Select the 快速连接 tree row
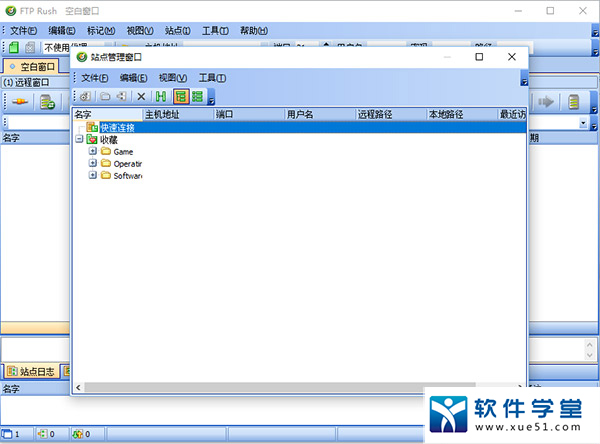The image size is (600, 444). click(x=299, y=127)
